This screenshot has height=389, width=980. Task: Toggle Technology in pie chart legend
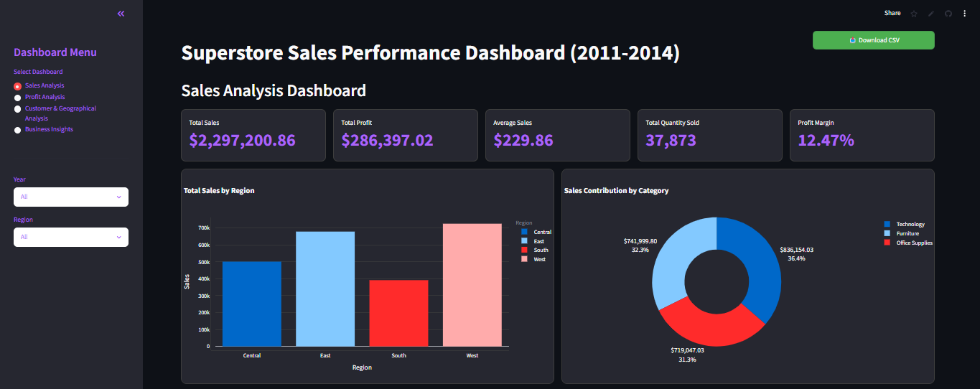point(905,225)
